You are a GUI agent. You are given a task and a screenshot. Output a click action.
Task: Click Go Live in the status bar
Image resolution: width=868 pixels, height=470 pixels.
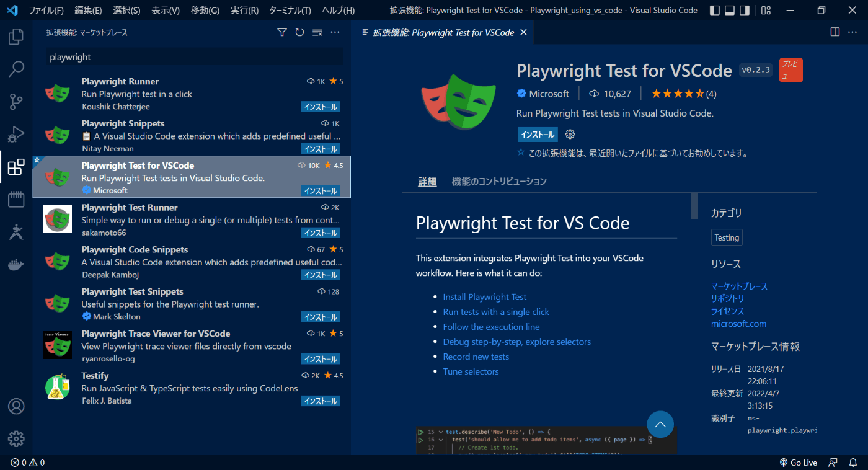click(799, 463)
